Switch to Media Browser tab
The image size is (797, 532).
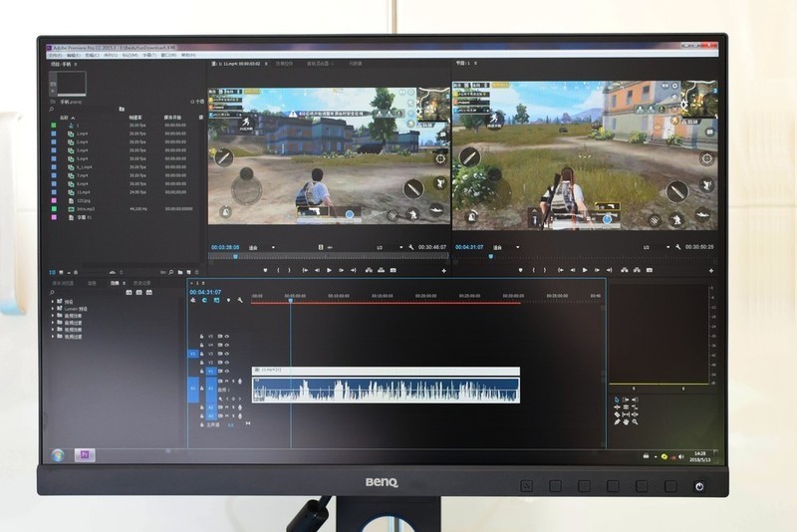point(63,283)
